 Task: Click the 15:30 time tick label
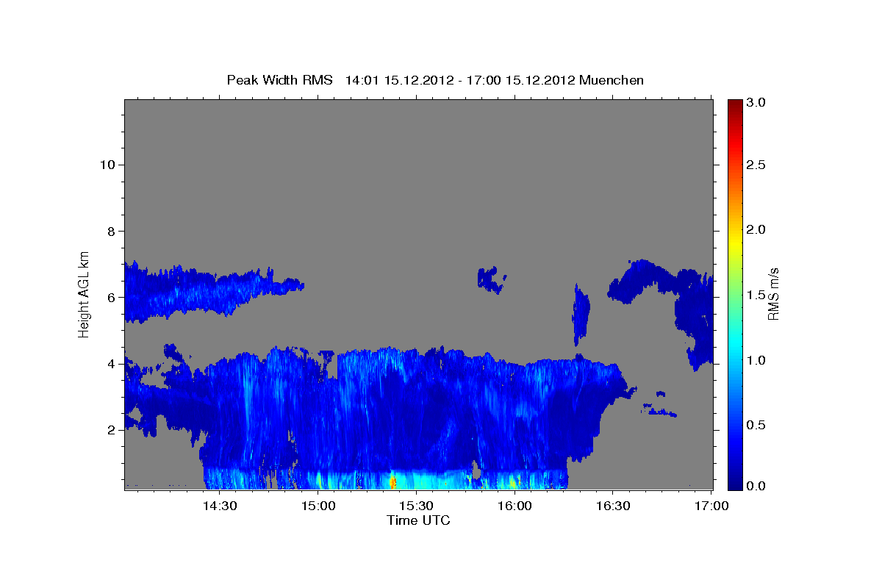[416, 506]
